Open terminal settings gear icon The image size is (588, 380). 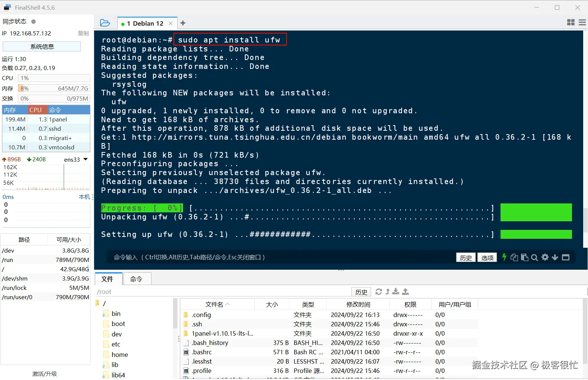pos(545,257)
